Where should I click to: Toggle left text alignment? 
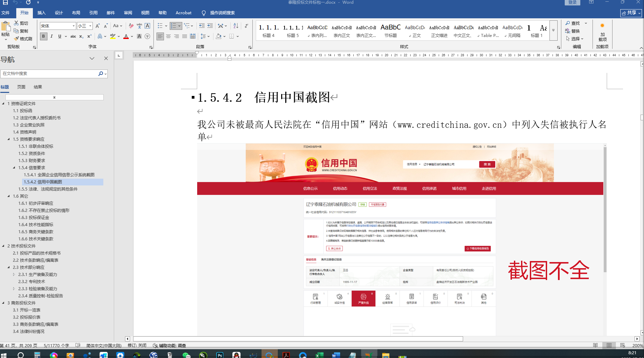coord(160,36)
